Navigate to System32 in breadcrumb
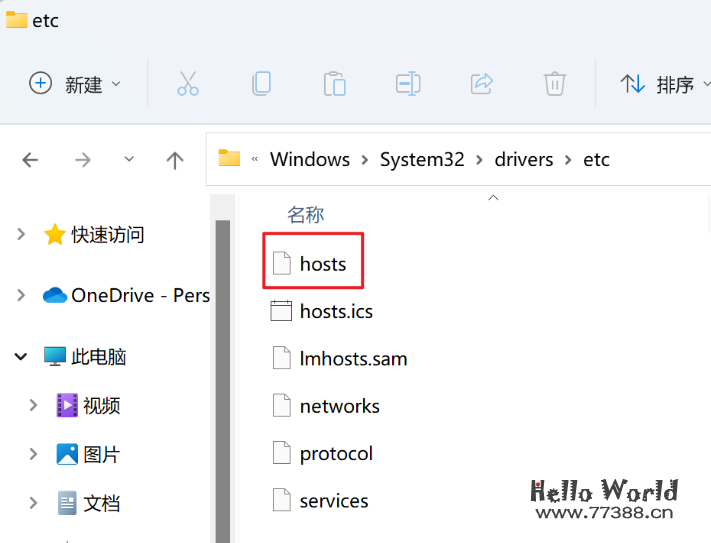 coord(422,160)
